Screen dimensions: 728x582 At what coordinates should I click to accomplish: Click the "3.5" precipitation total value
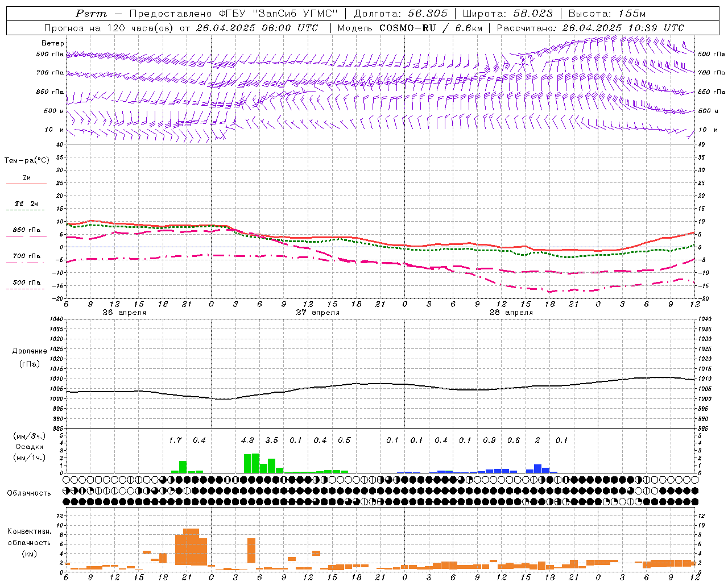(x=272, y=440)
